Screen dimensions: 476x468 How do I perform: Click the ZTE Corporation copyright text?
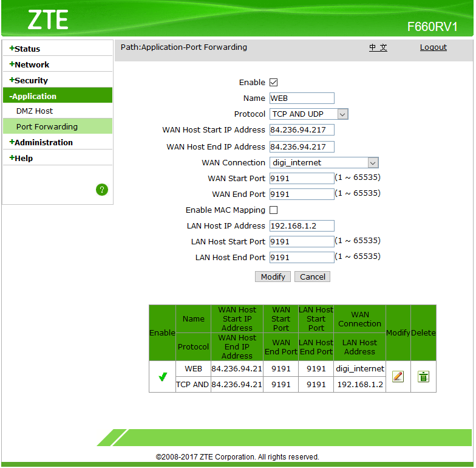pos(238,457)
